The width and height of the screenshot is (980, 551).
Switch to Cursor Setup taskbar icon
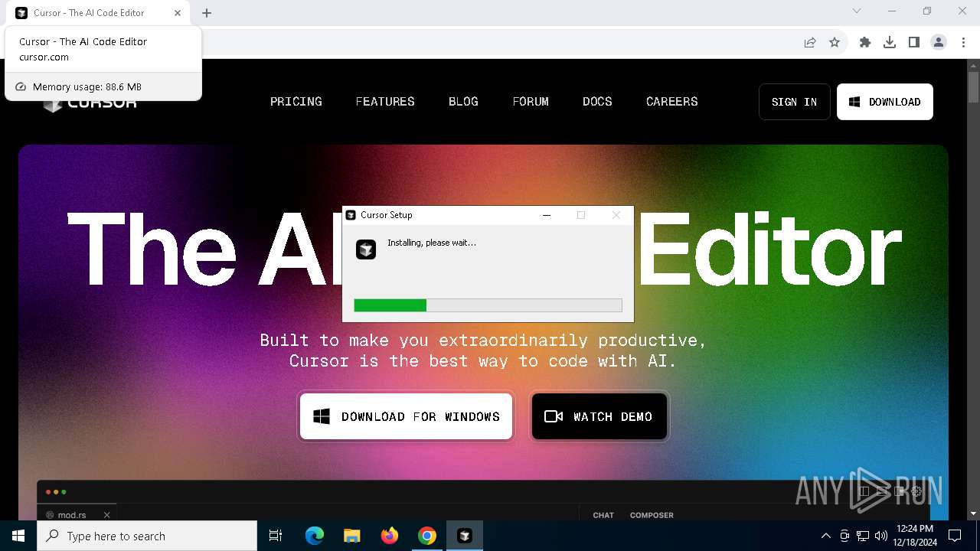(x=465, y=536)
